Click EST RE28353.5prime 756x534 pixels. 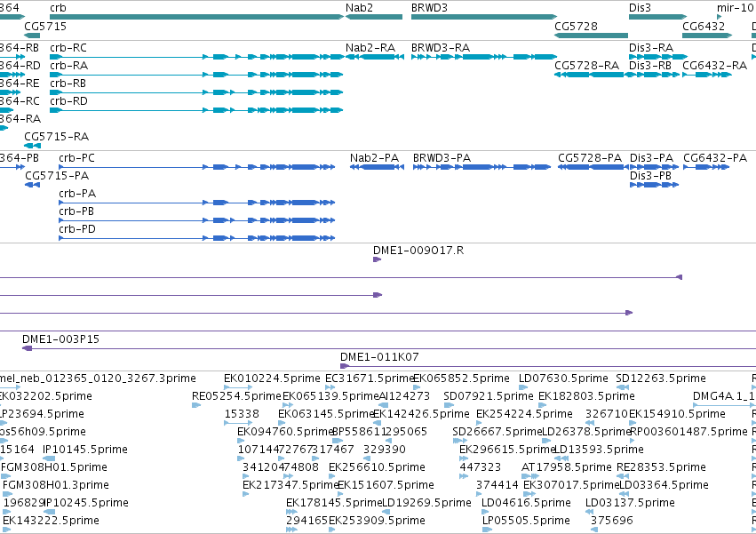[x=623, y=476]
